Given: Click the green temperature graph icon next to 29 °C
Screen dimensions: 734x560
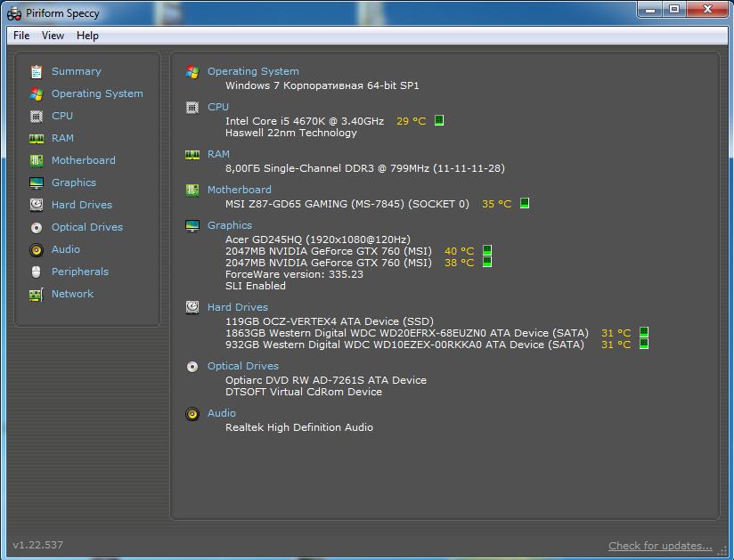Looking at the screenshot, I should [x=439, y=120].
